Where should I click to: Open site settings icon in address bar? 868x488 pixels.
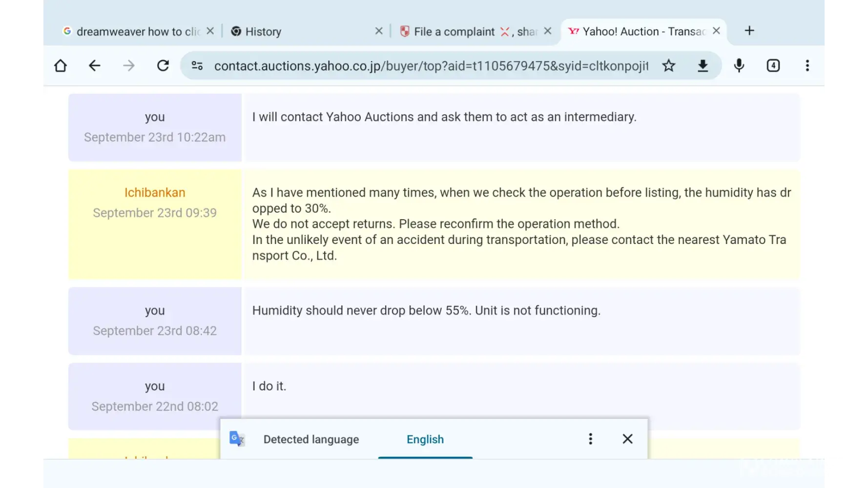tap(197, 66)
